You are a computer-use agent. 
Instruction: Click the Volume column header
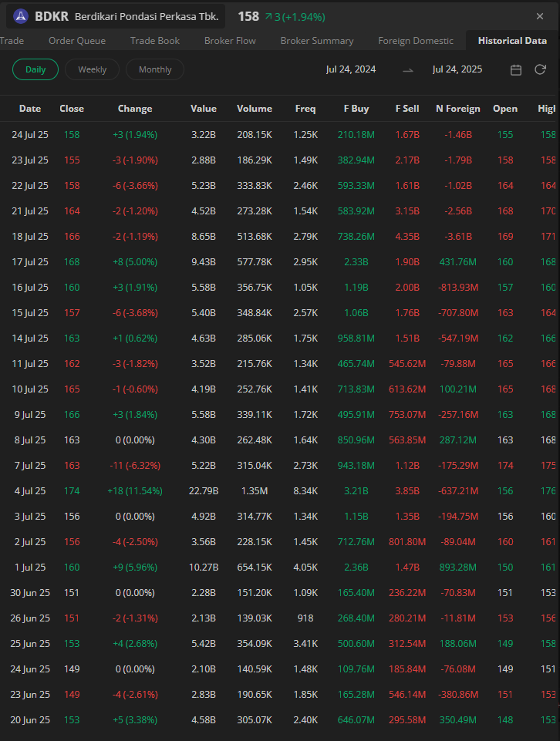click(x=255, y=109)
